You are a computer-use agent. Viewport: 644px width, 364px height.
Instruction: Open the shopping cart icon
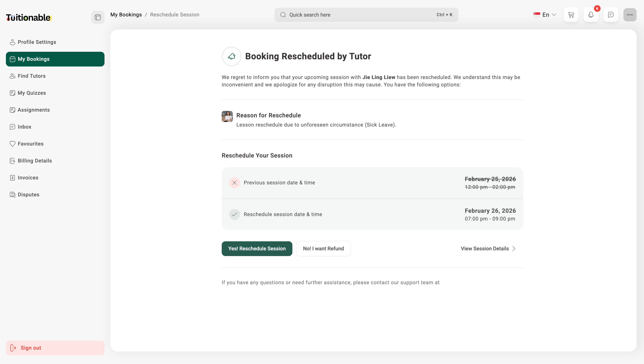click(571, 15)
